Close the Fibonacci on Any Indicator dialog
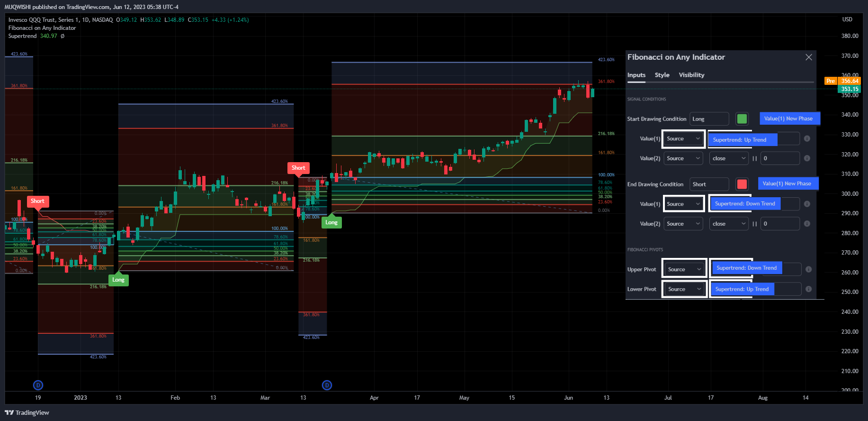 pos(809,57)
